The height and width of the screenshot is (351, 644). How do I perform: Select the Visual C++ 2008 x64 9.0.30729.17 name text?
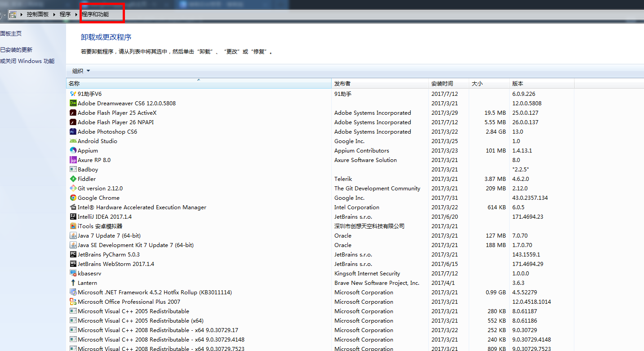tap(158, 330)
